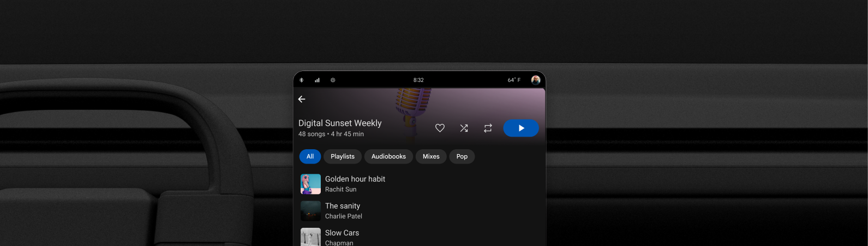Open the Slow Cars album thumbnail
The image size is (868, 246).
coord(310,237)
